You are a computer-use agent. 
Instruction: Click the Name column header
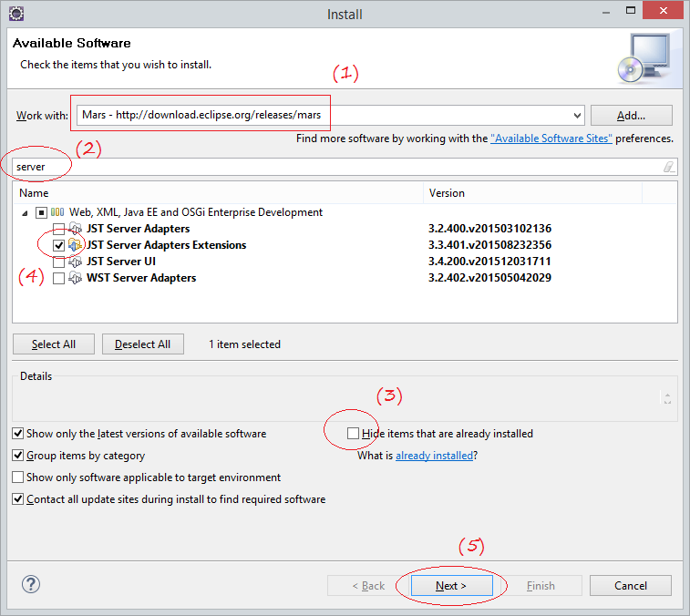tap(218, 193)
